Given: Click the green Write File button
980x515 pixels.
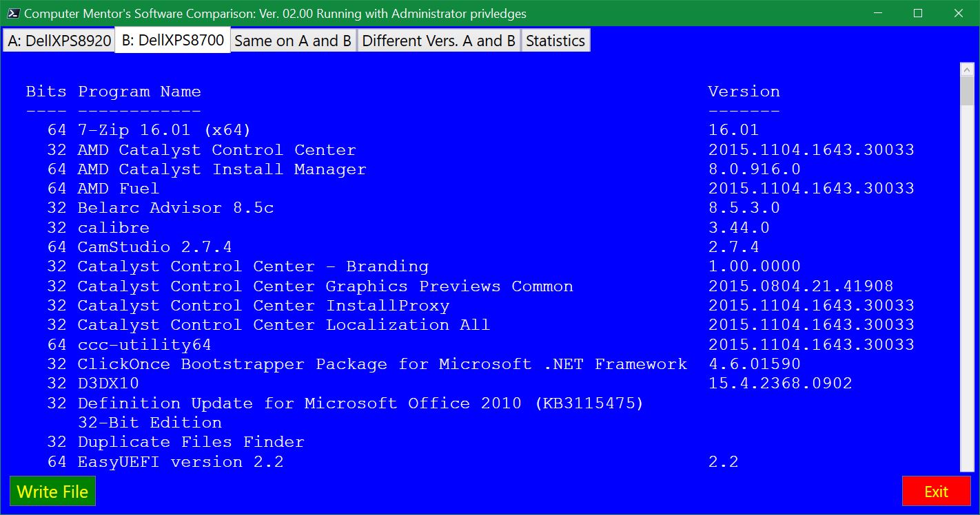Looking at the screenshot, I should click(x=52, y=492).
